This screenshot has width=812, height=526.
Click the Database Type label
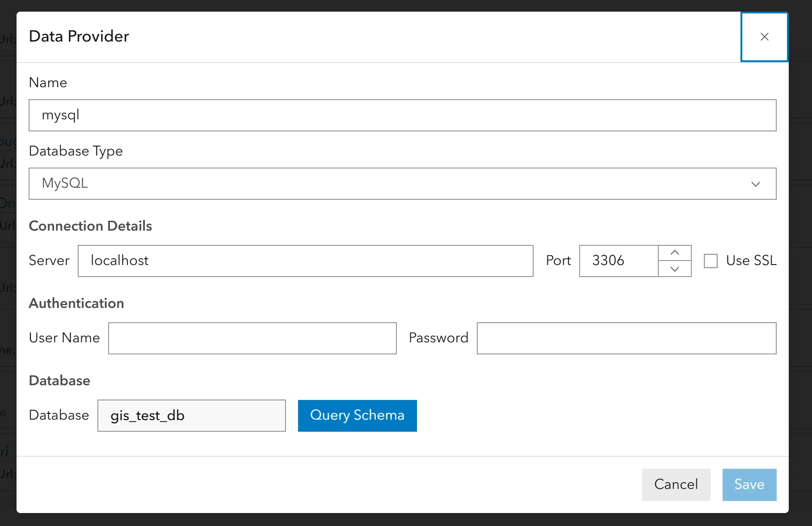[76, 151]
